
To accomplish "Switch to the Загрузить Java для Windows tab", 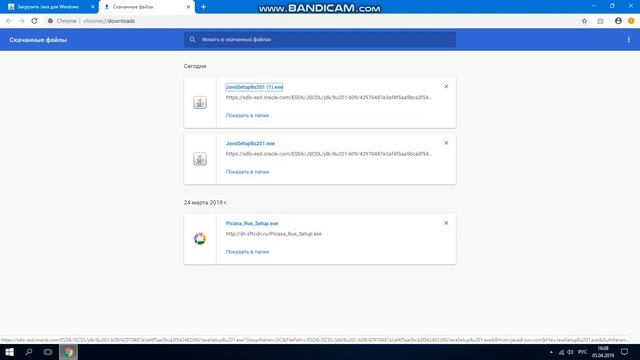I will 48,7.
